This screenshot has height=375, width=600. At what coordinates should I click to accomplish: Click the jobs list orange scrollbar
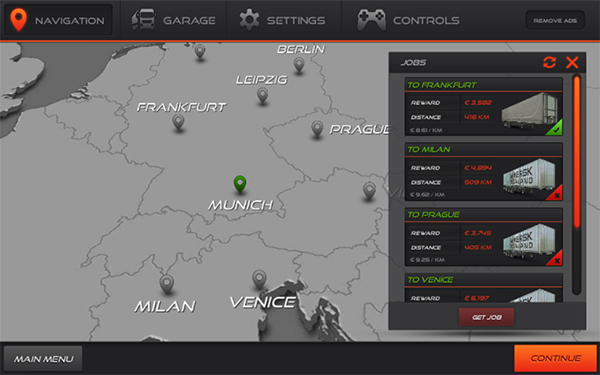click(x=577, y=152)
